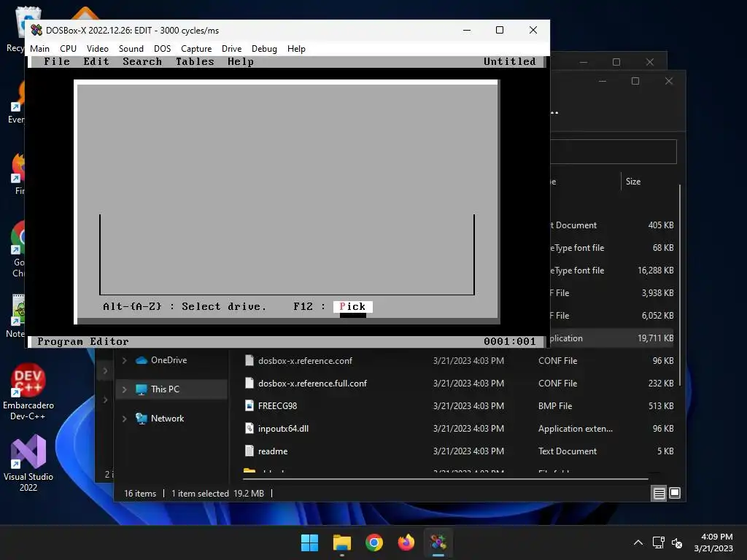Image resolution: width=747 pixels, height=560 pixels.
Task: Switch Explorer to large thumbnails view
Action: [x=675, y=494]
